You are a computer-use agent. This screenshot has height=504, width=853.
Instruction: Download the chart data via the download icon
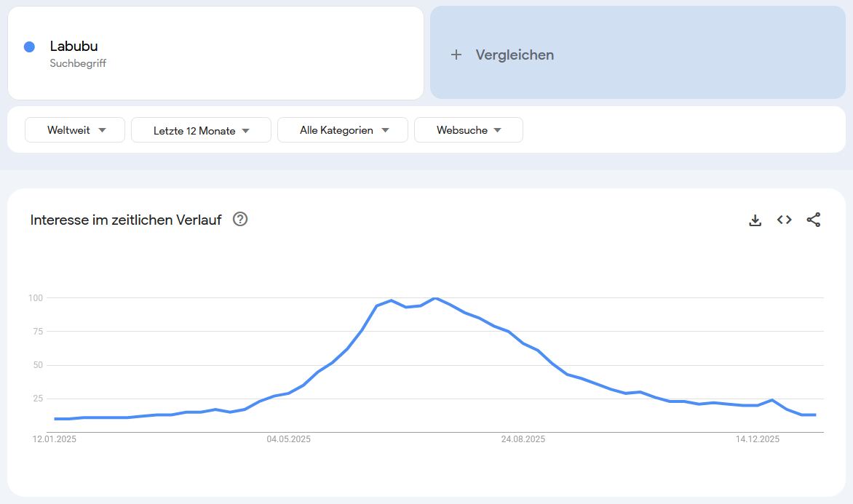(755, 219)
